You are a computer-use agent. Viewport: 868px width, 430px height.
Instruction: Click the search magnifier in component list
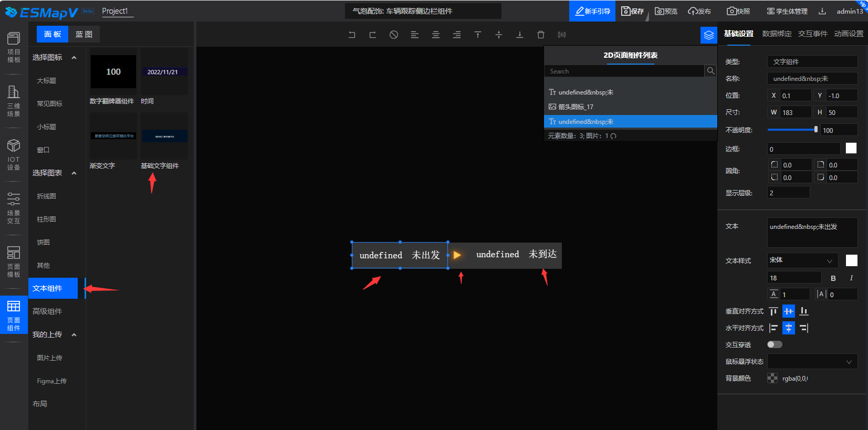point(710,71)
